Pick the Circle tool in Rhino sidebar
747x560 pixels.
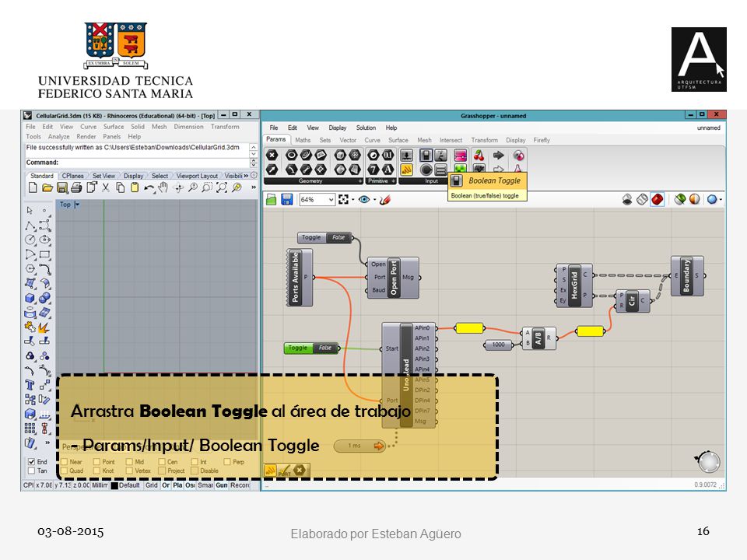30,240
